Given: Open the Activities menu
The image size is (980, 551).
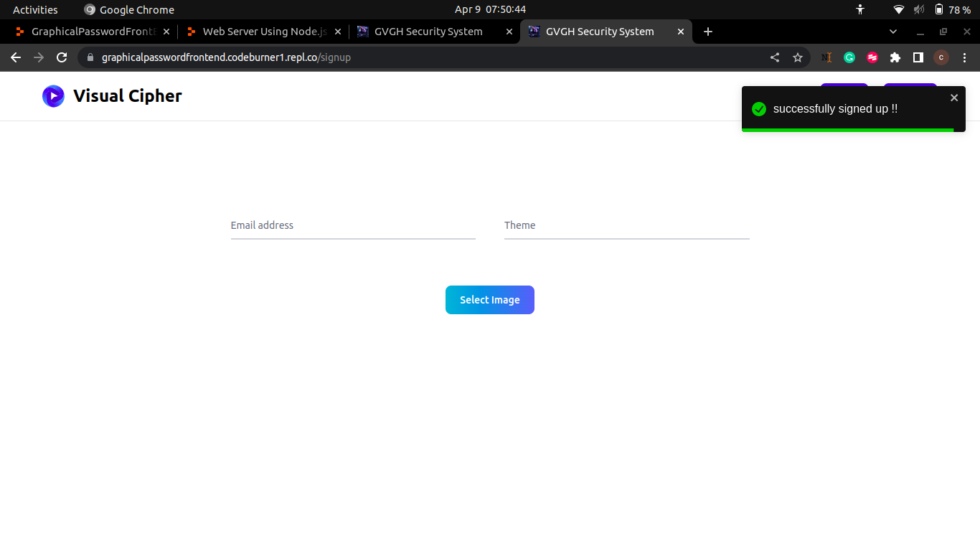Looking at the screenshot, I should click(34, 9).
